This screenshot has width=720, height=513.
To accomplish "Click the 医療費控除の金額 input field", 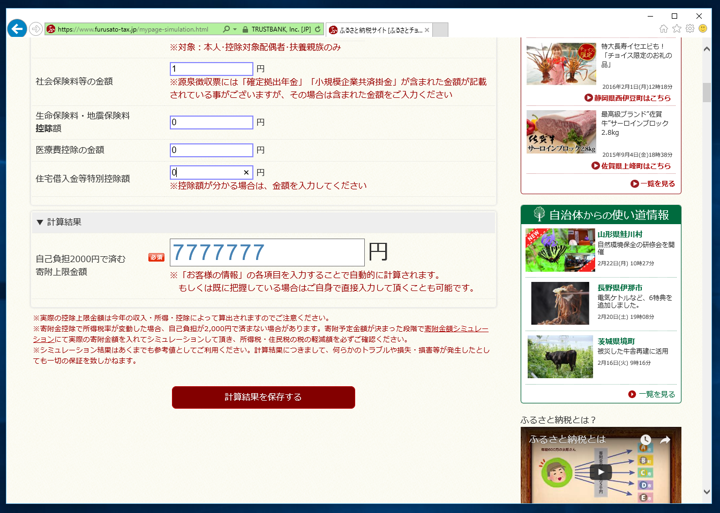I will 211,150.
